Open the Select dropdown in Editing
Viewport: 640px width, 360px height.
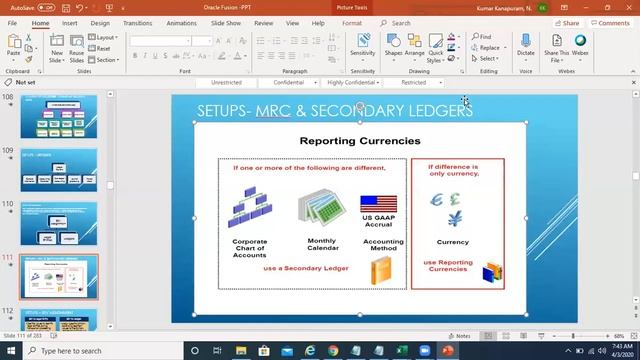point(485,59)
